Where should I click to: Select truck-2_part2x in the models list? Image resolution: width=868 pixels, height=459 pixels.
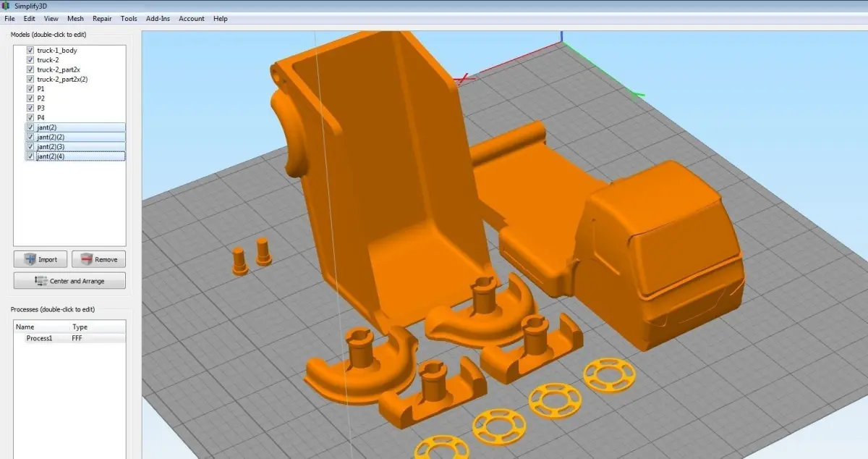[59, 70]
